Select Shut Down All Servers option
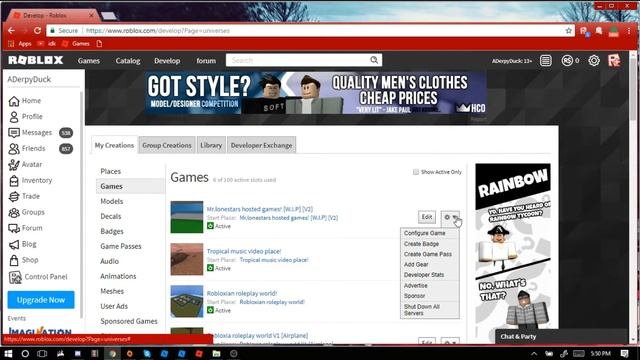This screenshot has width=640, height=360. (430, 310)
